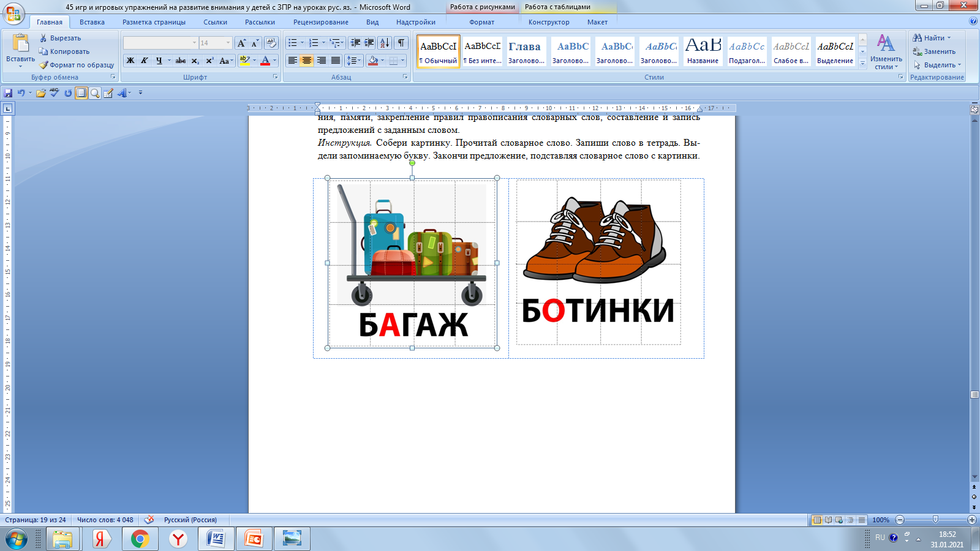Click the proofing errors icon in status bar
The image size is (980, 551).
click(149, 520)
